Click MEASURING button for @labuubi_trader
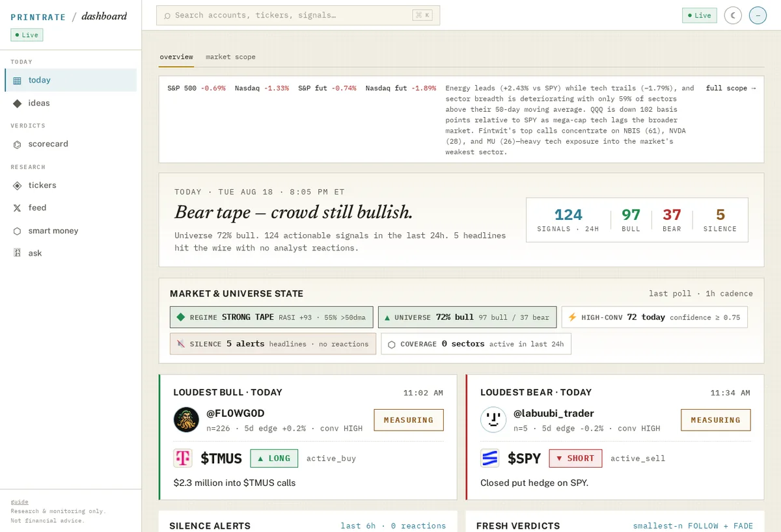Image resolution: width=781 pixels, height=532 pixels. 716,420
